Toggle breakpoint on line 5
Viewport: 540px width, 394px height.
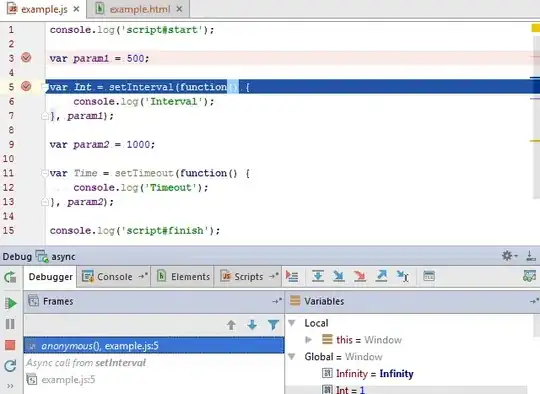[26, 86]
